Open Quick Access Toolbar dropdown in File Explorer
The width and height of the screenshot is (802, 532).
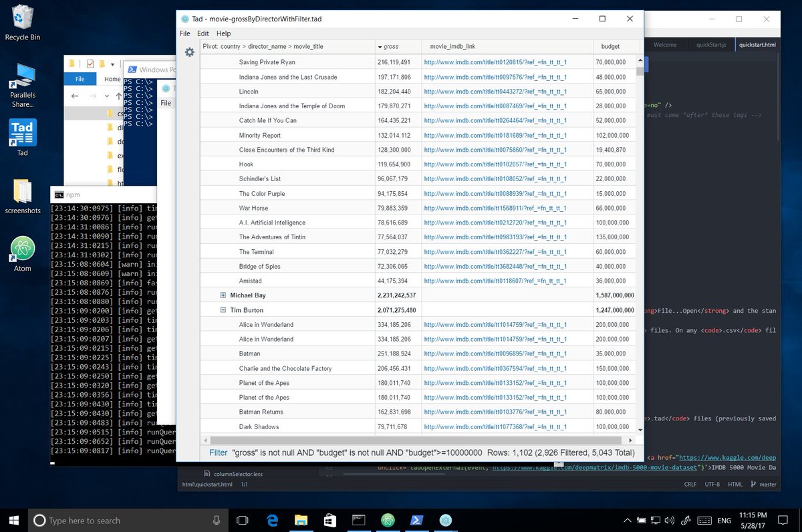[x=112, y=63]
